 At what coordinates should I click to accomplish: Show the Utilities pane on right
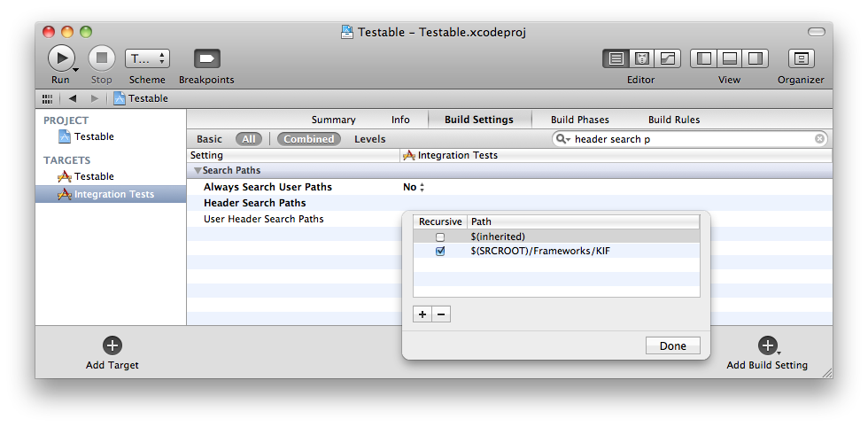pyautogui.click(x=756, y=58)
